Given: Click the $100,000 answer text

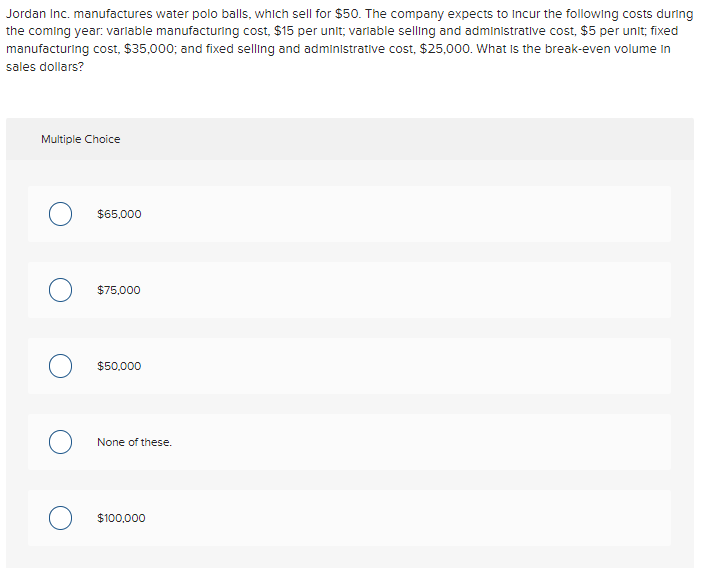Looking at the screenshot, I should coord(121,518).
